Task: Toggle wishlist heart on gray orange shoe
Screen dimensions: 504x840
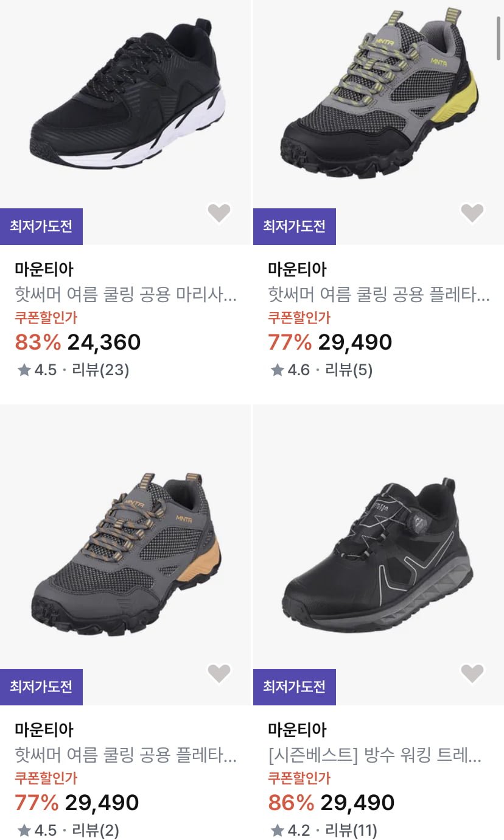Action: click(x=219, y=673)
